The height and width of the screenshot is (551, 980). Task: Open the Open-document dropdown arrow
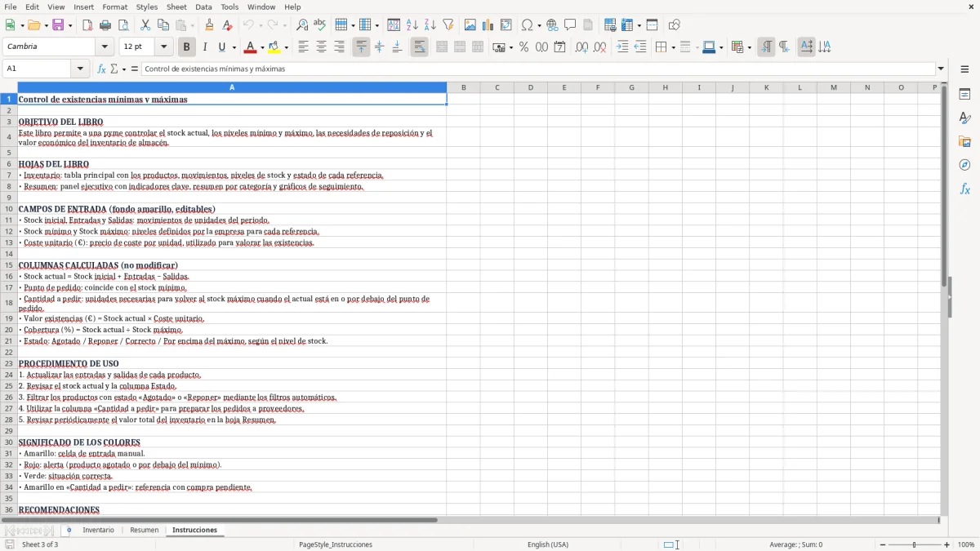(45, 25)
